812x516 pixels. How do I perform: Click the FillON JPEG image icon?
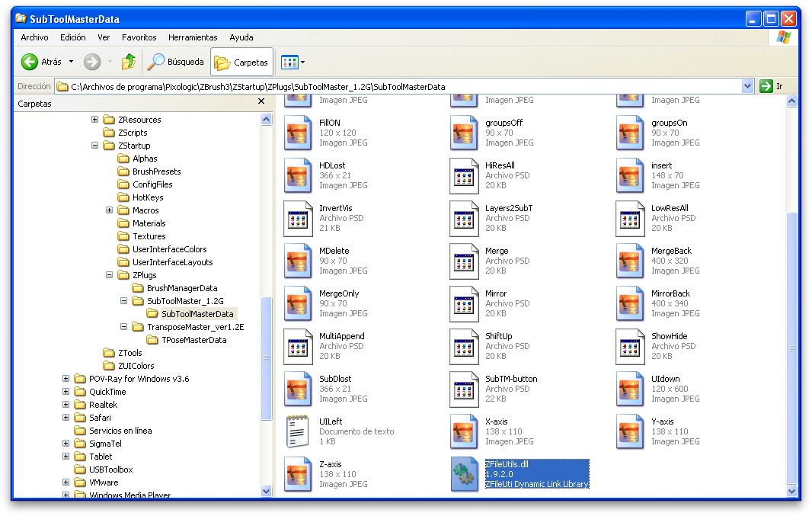[x=299, y=133]
